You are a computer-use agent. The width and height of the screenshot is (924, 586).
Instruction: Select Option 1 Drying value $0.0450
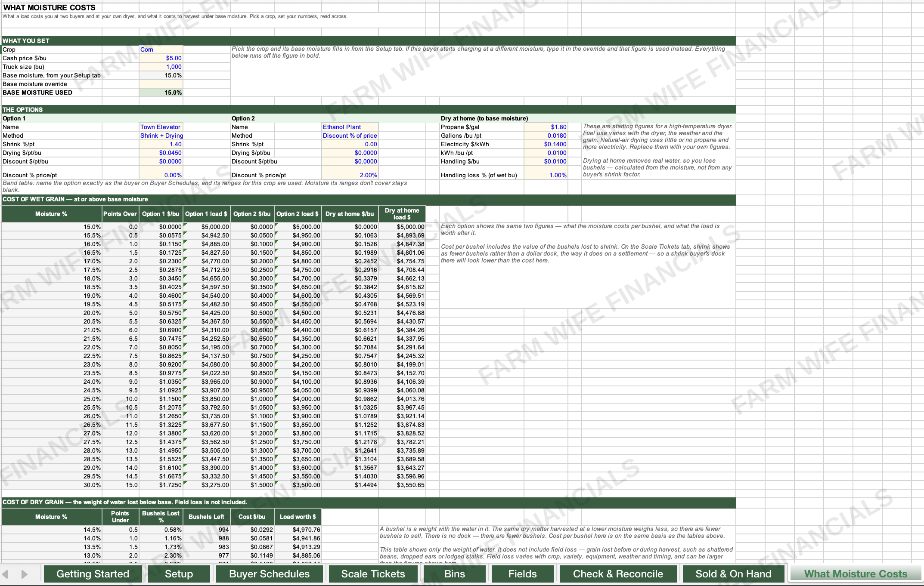click(x=161, y=153)
